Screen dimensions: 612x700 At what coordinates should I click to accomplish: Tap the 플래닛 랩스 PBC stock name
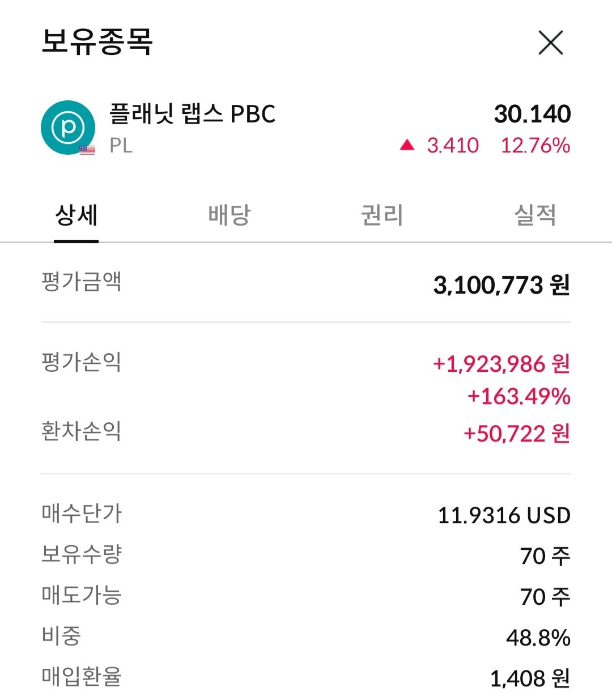(192, 114)
